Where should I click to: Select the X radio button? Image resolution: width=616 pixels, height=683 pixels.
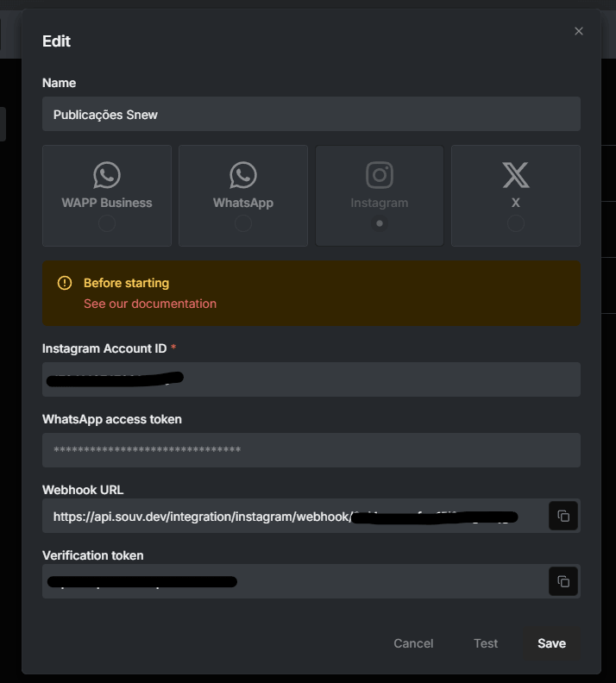(x=516, y=223)
